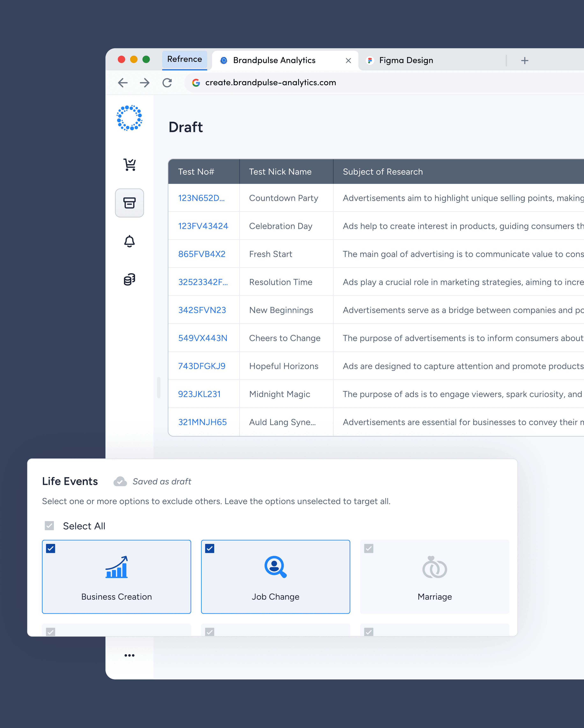Open test 321MNJH65 link
584x728 pixels.
pyautogui.click(x=202, y=422)
